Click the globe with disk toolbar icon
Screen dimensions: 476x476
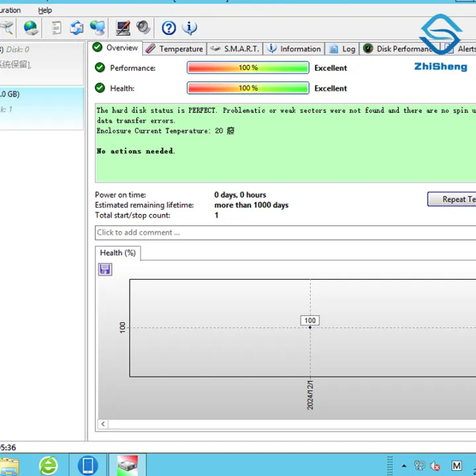[x=31, y=28]
